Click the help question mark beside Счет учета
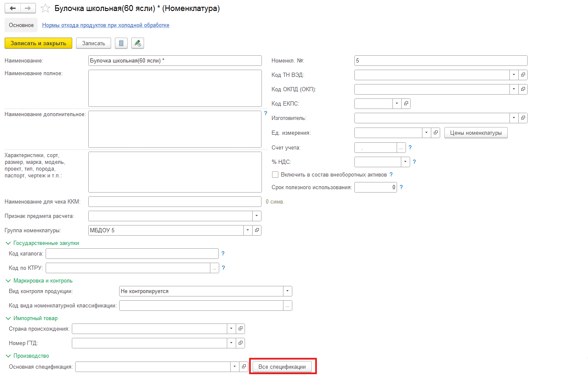The width and height of the screenshot is (588, 375). tap(410, 147)
